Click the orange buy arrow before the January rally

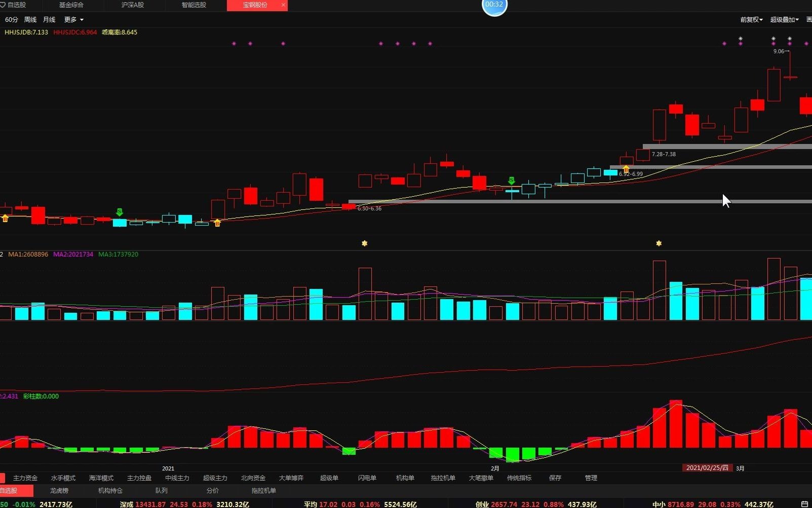[217, 223]
